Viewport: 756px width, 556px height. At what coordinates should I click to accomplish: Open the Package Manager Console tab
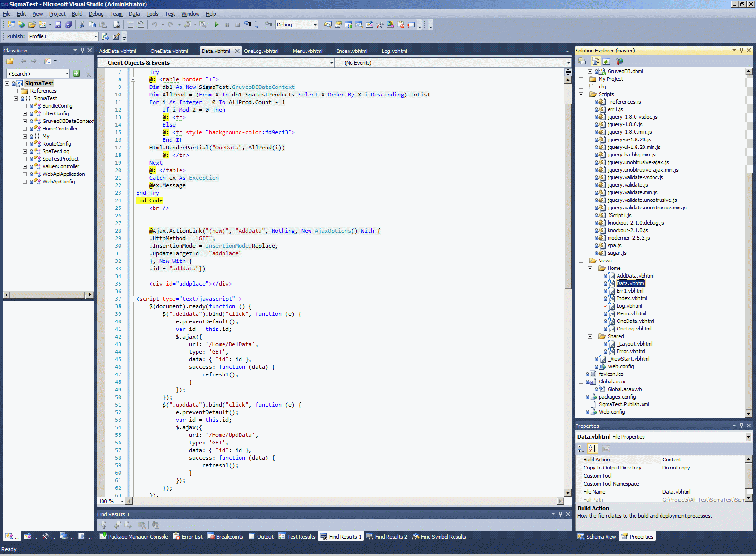(x=134, y=537)
